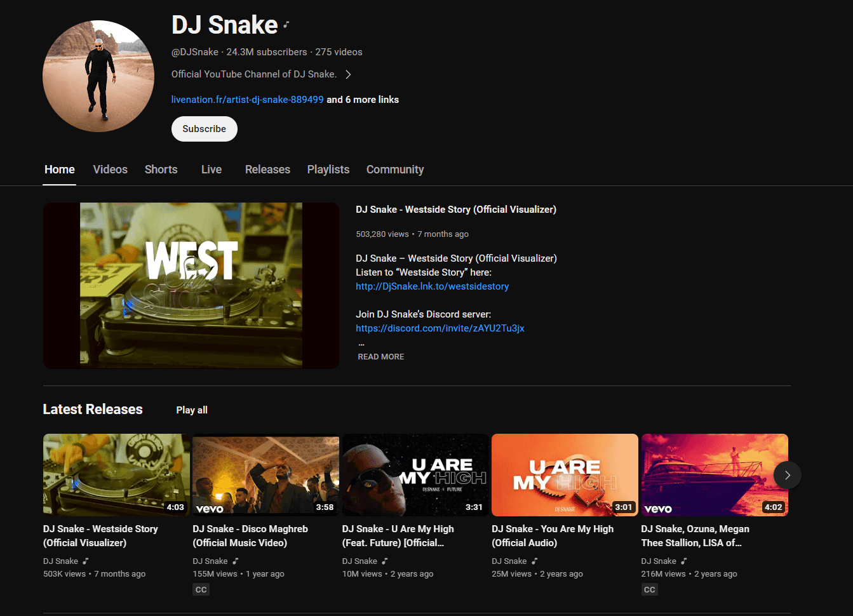Go to the Community tab

(394, 169)
